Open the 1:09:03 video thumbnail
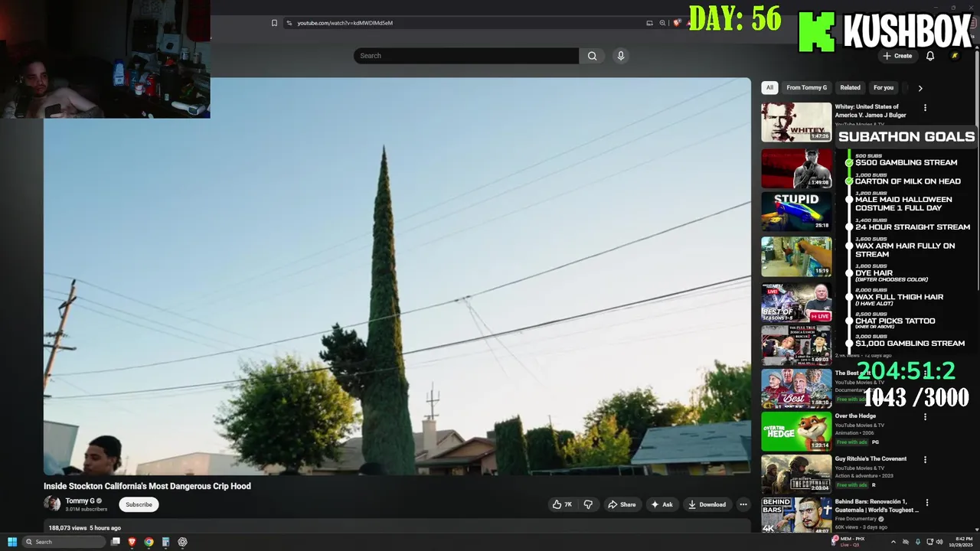 (x=796, y=345)
